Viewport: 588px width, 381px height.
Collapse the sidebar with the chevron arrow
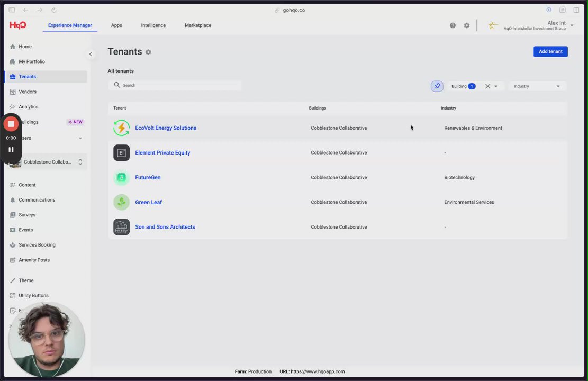91,54
